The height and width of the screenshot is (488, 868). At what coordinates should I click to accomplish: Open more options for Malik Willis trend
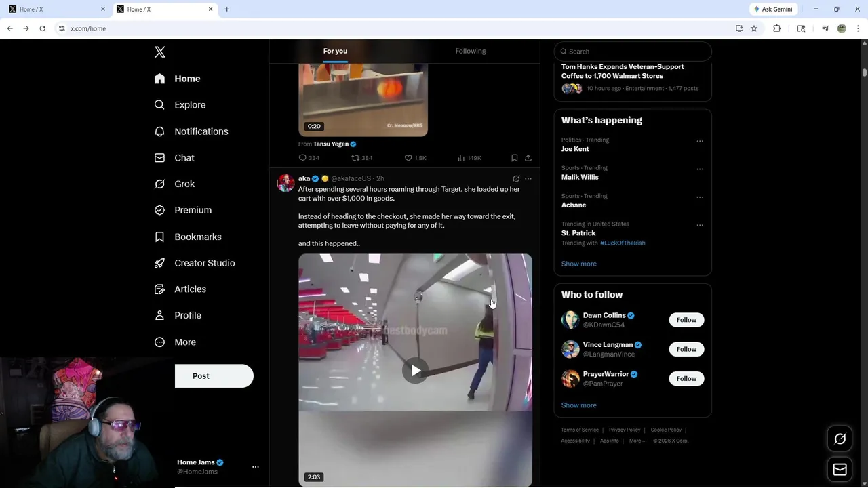coord(700,169)
